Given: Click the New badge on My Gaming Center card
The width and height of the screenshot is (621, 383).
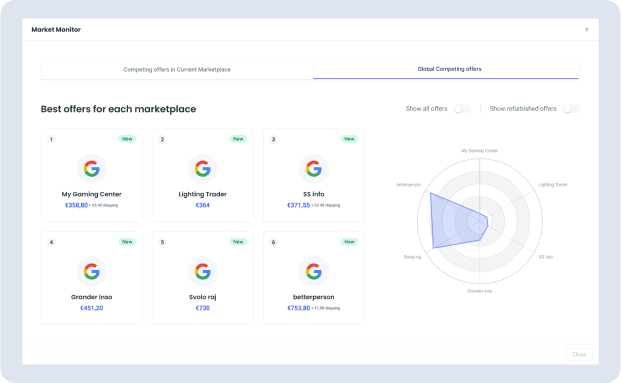Looking at the screenshot, I should (127, 139).
